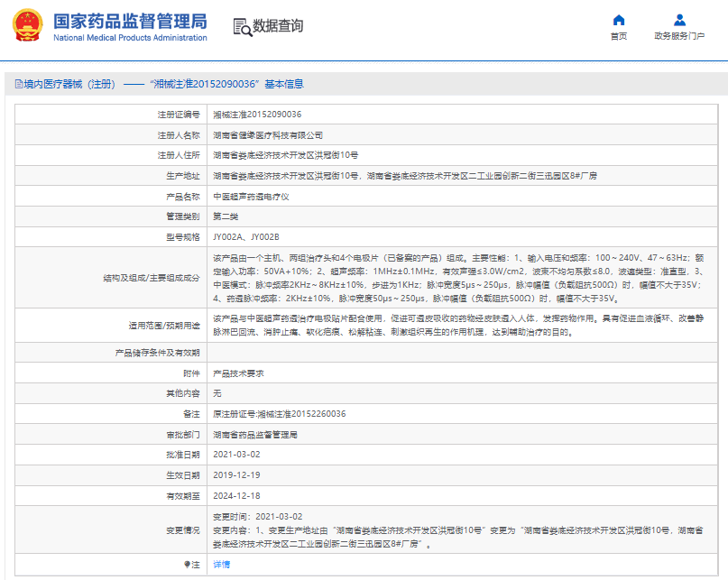This screenshot has height=580, width=728.
Task: Click the 型号规格 label
Action: 183,237
